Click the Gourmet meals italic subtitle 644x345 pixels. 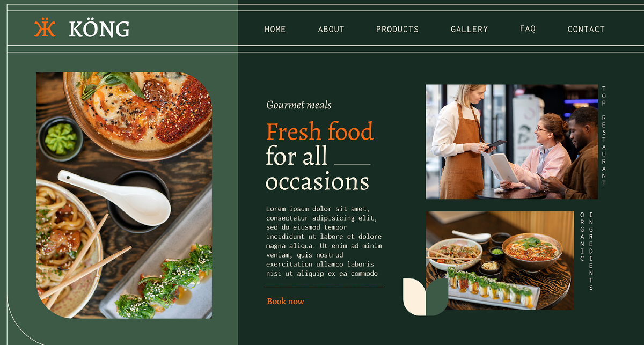pos(299,105)
